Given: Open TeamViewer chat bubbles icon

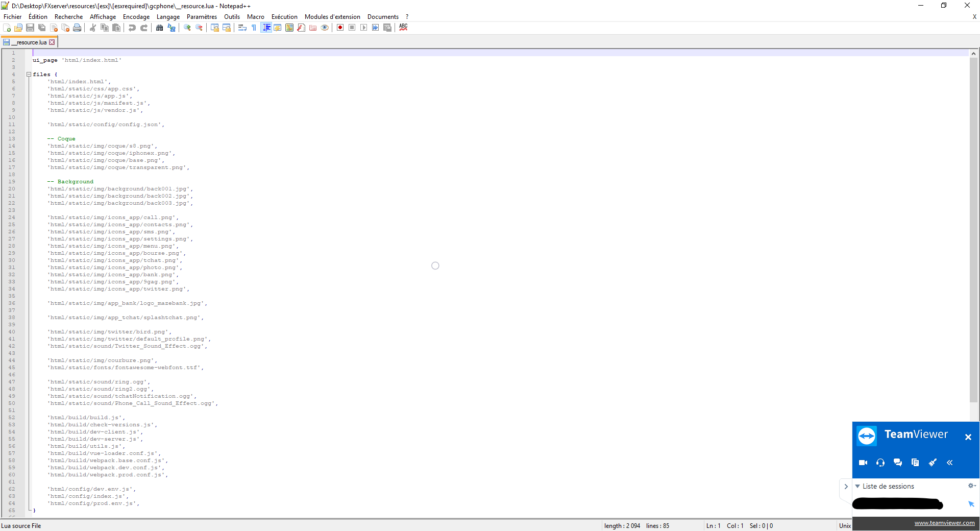Looking at the screenshot, I should tap(898, 463).
